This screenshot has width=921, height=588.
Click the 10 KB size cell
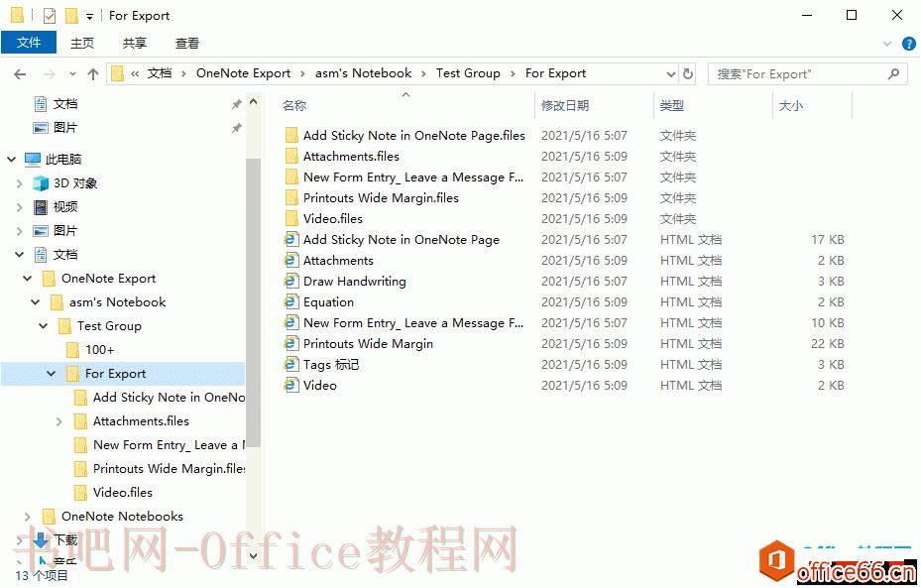tap(827, 323)
